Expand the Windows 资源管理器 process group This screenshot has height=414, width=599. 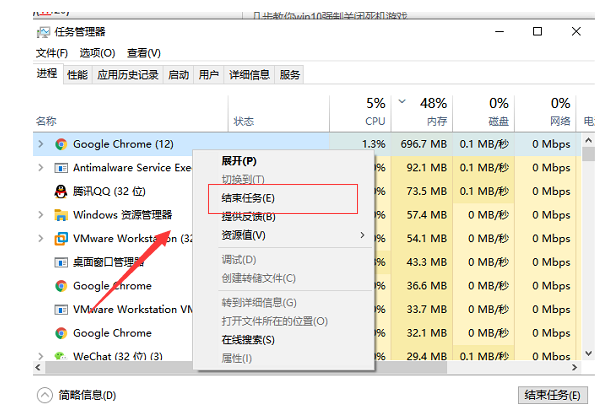pos(40,215)
